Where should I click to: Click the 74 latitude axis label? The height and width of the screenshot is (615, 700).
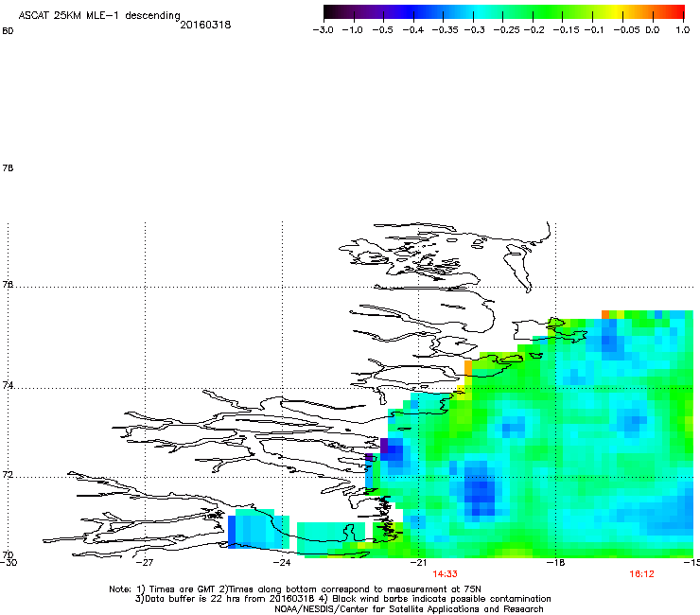click(8, 385)
